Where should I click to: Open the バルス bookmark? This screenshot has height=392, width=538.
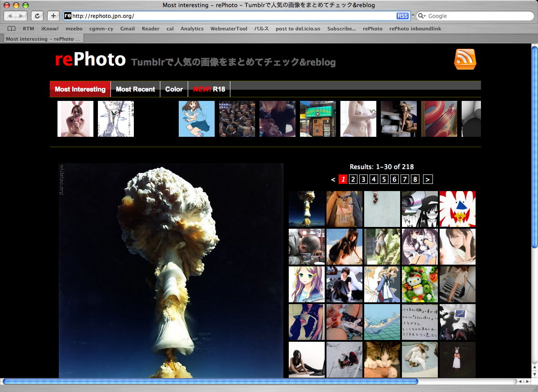pos(261,29)
